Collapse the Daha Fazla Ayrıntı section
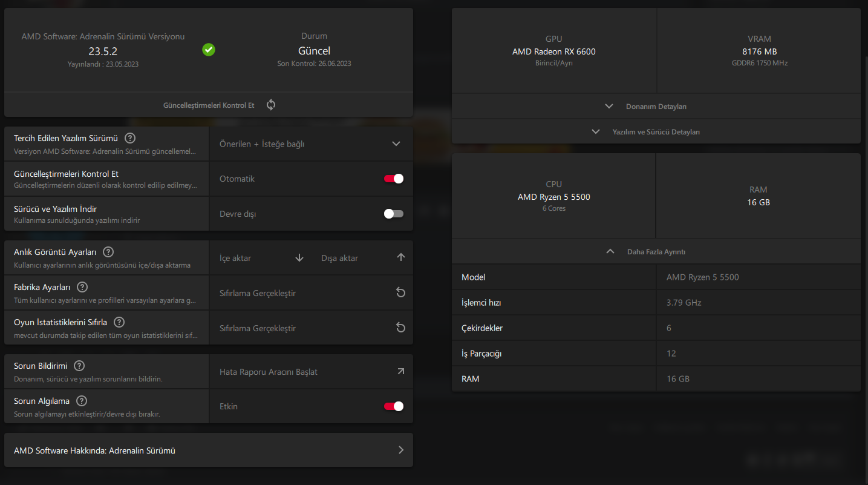868x485 pixels. coord(656,251)
